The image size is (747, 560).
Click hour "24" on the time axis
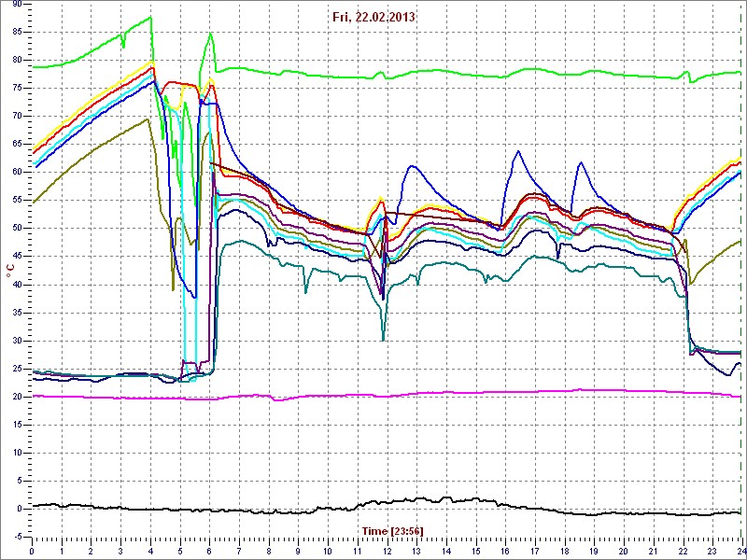pyautogui.click(x=740, y=552)
